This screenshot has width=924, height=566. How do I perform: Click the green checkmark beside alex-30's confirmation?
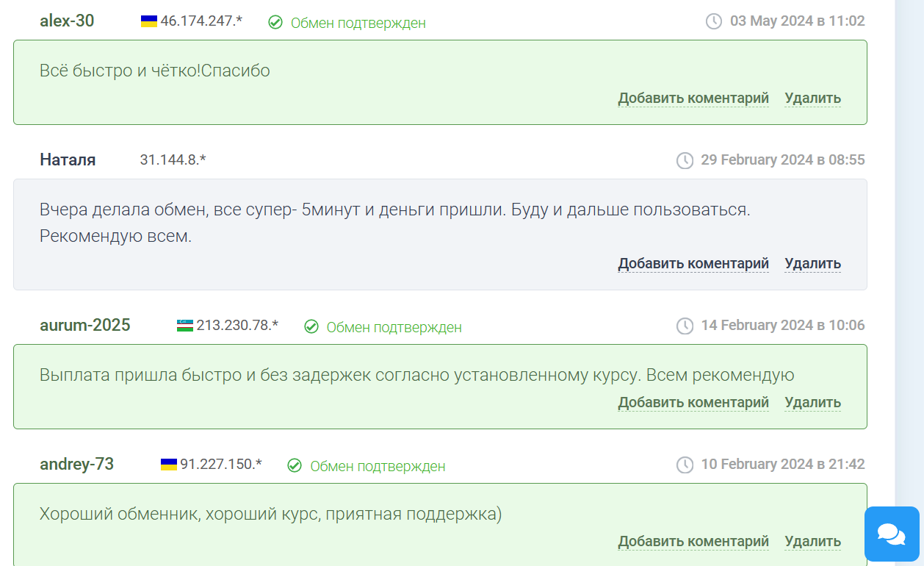tap(276, 23)
